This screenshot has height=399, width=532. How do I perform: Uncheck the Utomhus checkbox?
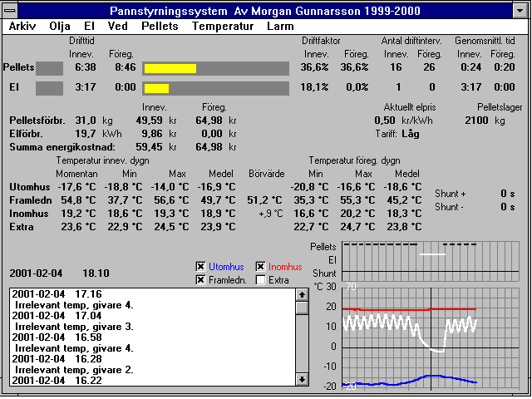[200, 267]
